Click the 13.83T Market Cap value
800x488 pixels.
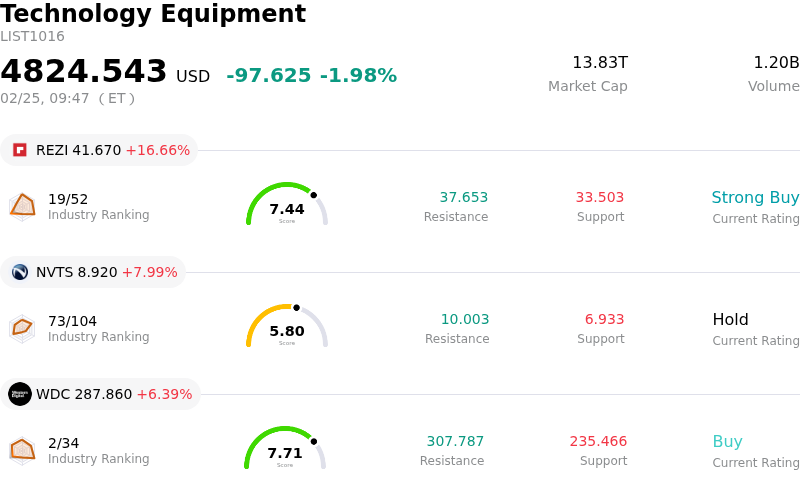[x=599, y=63]
